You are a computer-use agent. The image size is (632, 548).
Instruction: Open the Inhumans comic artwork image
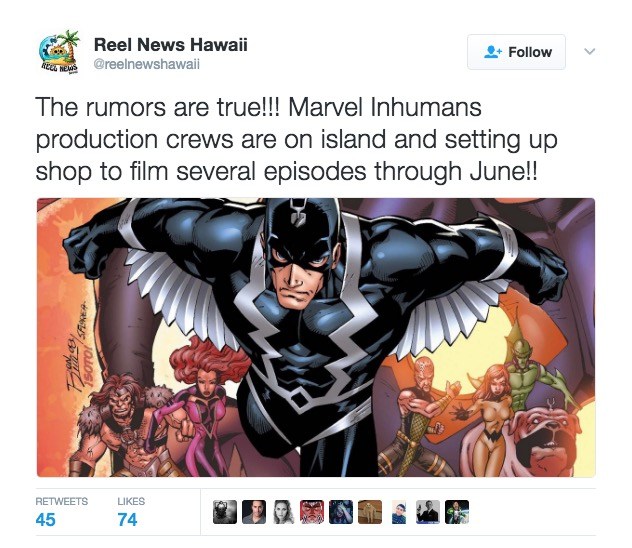pyautogui.click(x=316, y=337)
